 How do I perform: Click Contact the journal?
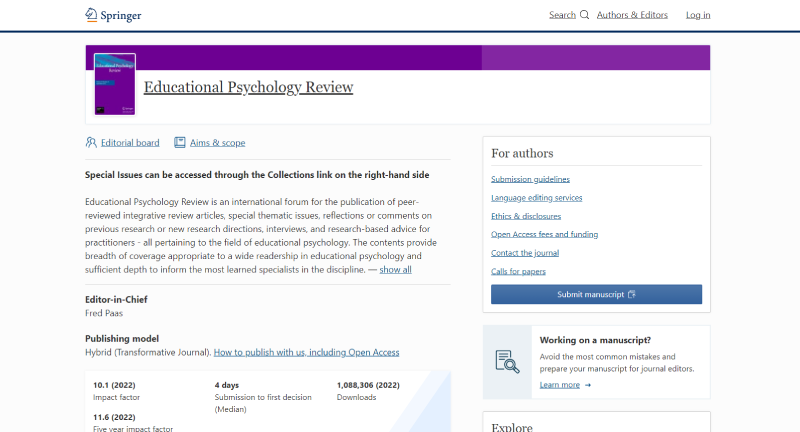coord(525,253)
